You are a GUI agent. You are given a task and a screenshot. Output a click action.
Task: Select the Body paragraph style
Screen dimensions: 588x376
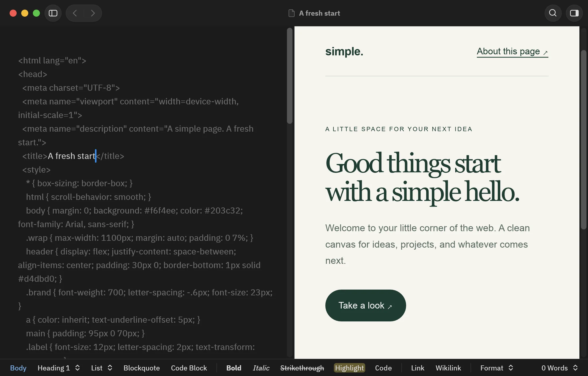point(18,368)
